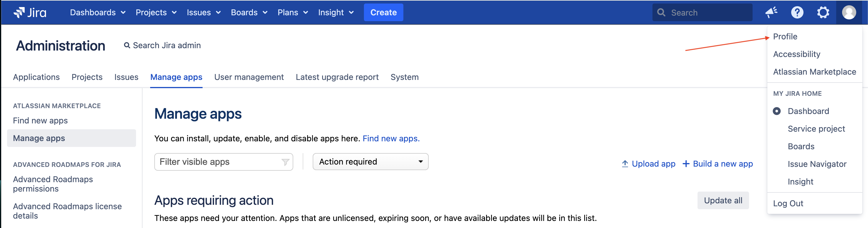
Task: Switch to the User management tab
Action: coord(249,77)
